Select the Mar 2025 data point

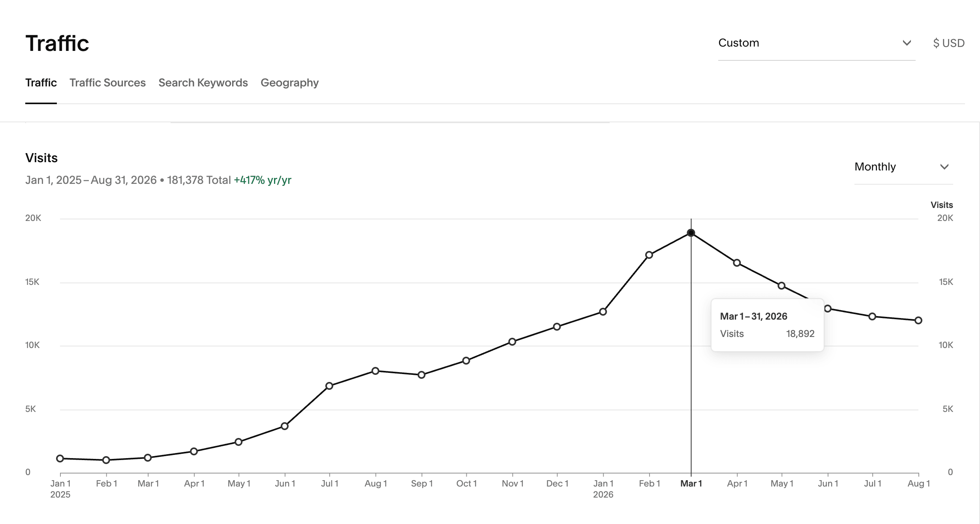pos(148,458)
